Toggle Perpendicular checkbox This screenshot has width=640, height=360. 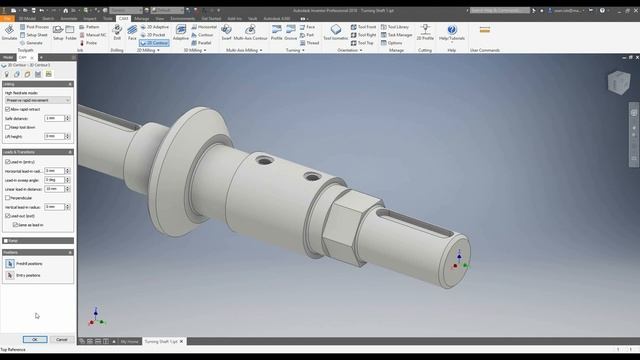[7, 198]
